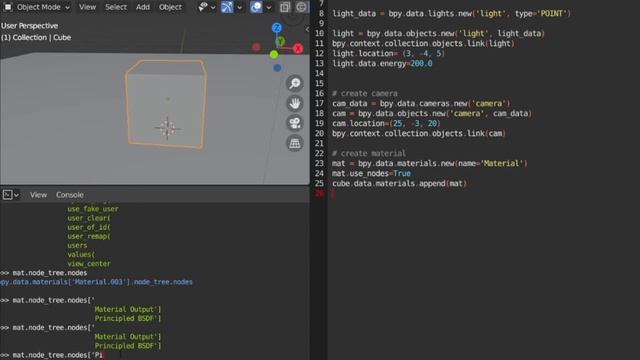
Task: Click the cube's orange origin dot
Action: coord(167,99)
